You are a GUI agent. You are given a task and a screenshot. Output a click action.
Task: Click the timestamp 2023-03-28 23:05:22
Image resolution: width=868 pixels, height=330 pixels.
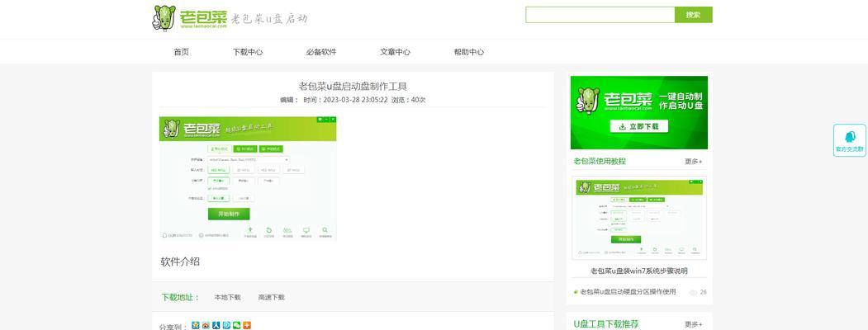coord(355,100)
